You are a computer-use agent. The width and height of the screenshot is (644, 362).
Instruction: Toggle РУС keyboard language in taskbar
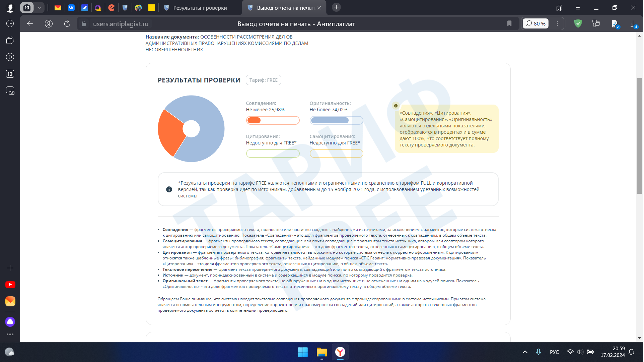[x=554, y=352]
